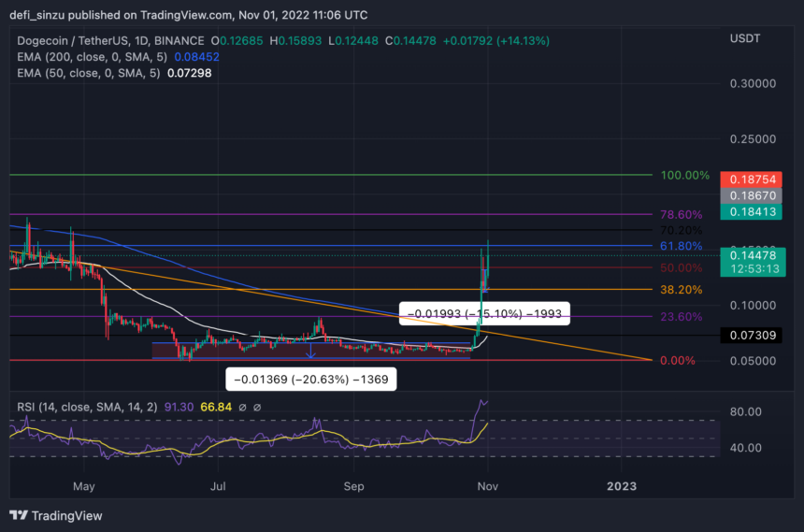Open the USDT currency selector
Screen dimensions: 804x532
(x=744, y=38)
